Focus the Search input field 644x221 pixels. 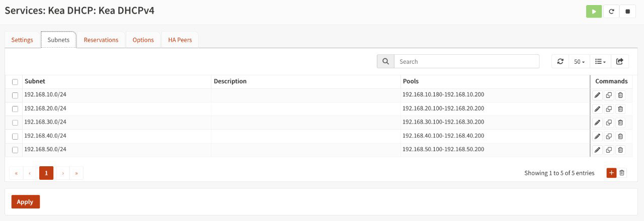(x=466, y=61)
